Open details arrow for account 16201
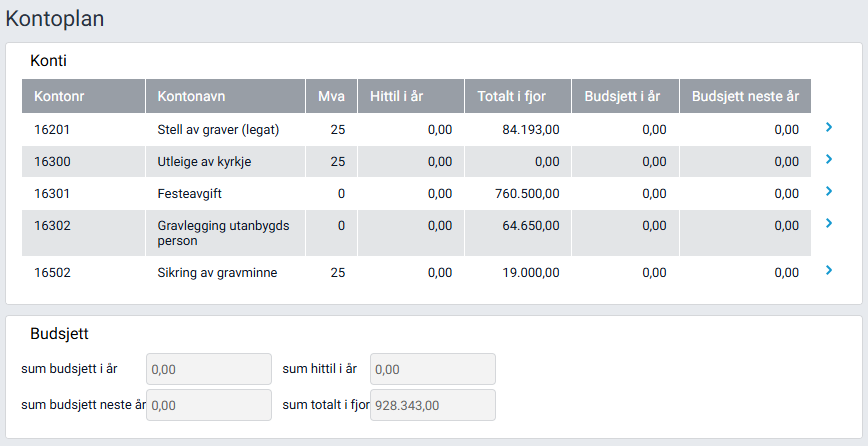This screenshot has height=446, width=868. coord(829,128)
